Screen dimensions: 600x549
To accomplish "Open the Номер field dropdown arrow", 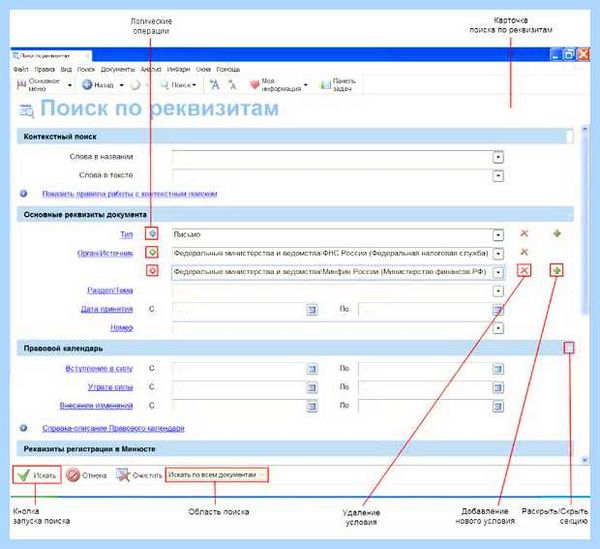I will (498, 328).
